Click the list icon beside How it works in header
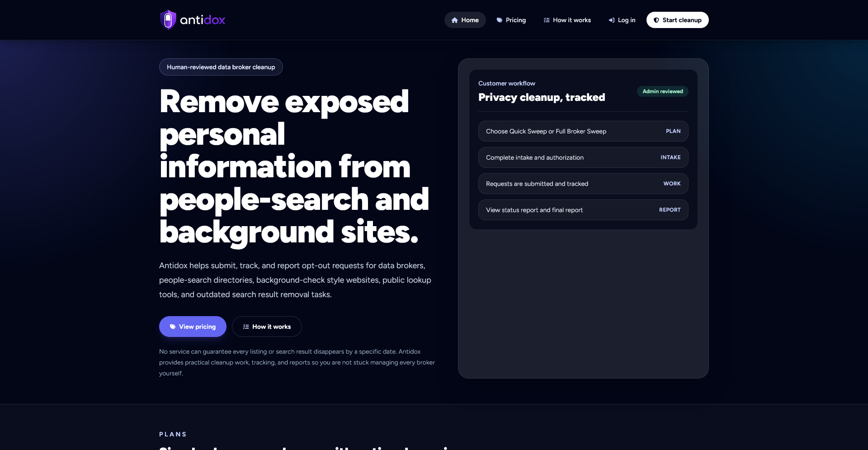Image resolution: width=868 pixels, height=450 pixels. (x=547, y=20)
